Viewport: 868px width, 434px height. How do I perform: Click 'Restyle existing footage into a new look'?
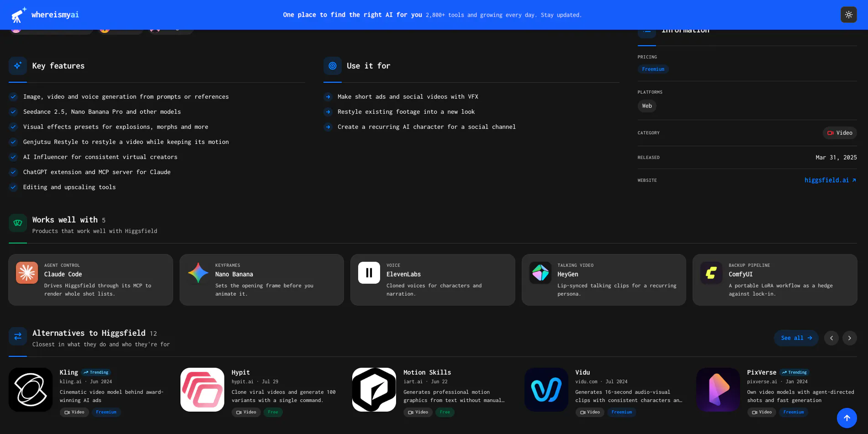pyautogui.click(x=406, y=112)
